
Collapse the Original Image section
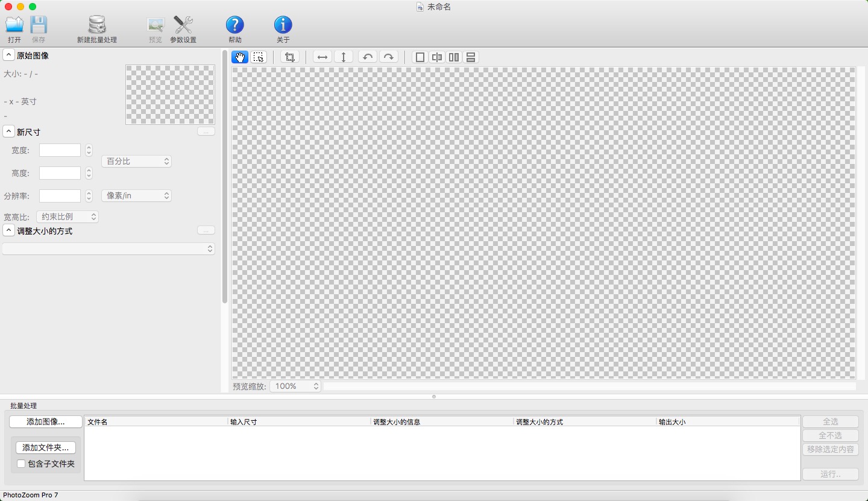[9, 55]
